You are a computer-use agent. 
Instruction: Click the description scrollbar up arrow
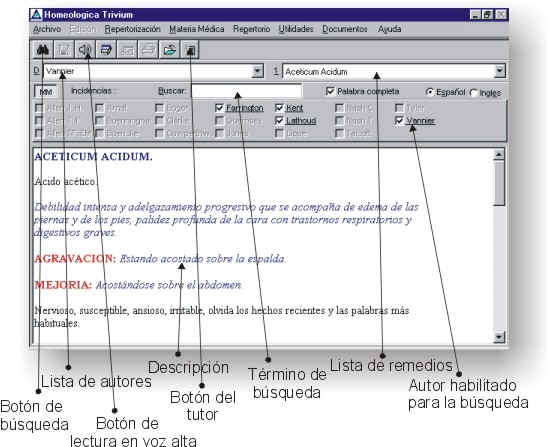499,154
